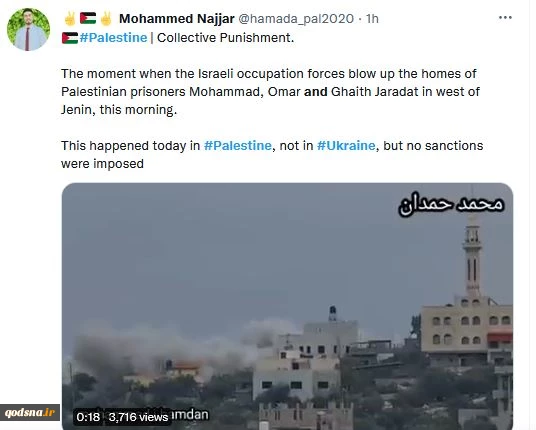
Task: Open the first #Palestine hashtag
Action: pyautogui.click(x=113, y=38)
